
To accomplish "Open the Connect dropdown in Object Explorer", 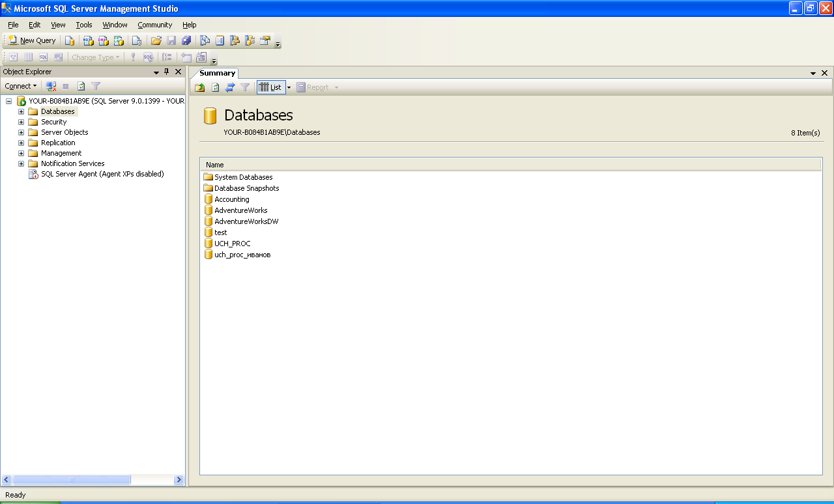I will (x=21, y=86).
